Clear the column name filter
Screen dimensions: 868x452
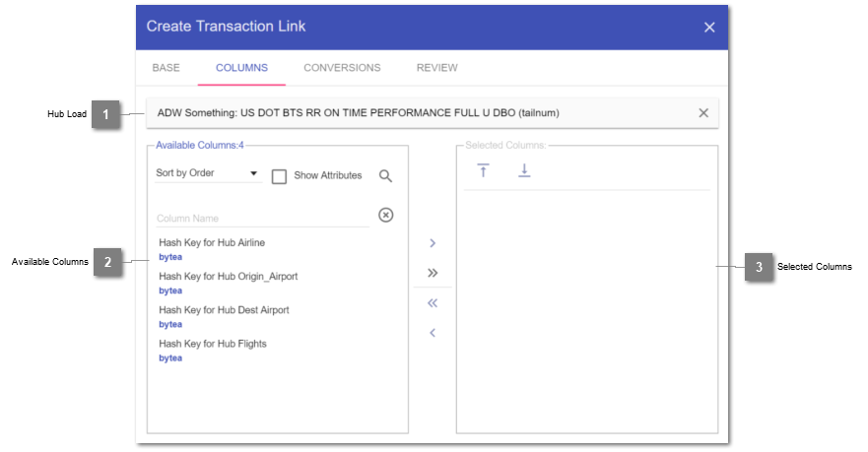pos(385,215)
